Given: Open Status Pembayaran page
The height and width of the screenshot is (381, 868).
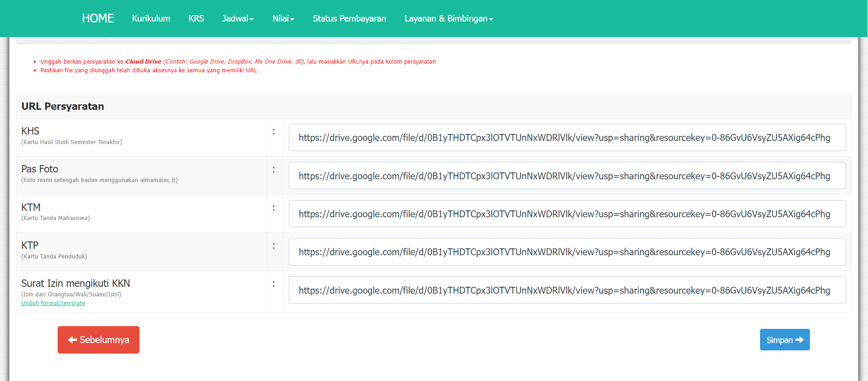Looking at the screenshot, I should (x=349, y=19).
